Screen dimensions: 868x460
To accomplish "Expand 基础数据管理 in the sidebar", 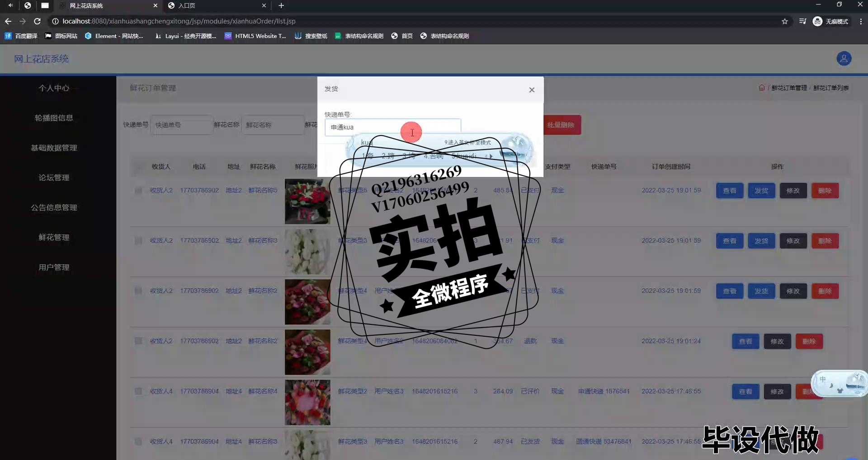I will [54, 148].
